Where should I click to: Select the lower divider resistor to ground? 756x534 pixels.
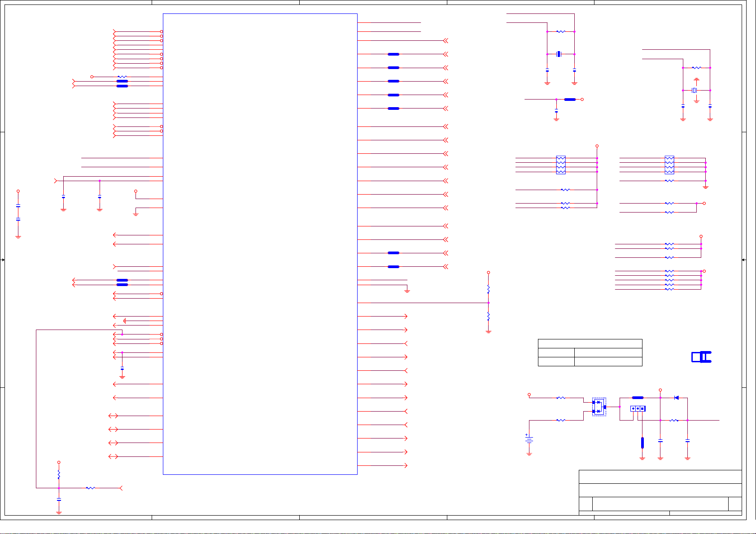click(x=489, y=316)
